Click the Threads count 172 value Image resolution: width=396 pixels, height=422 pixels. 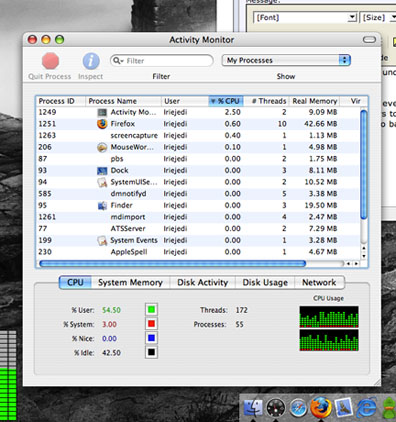[x=242, y=310]
